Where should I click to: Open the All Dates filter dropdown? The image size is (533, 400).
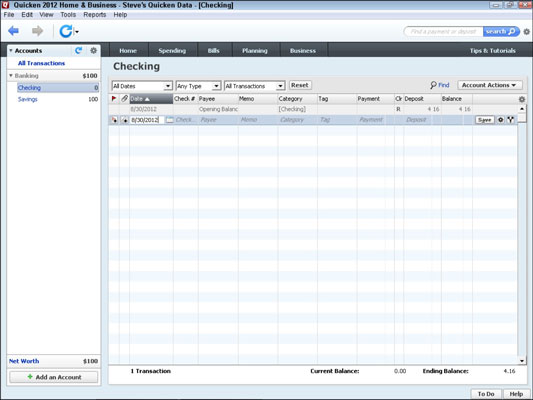(142, 86)
